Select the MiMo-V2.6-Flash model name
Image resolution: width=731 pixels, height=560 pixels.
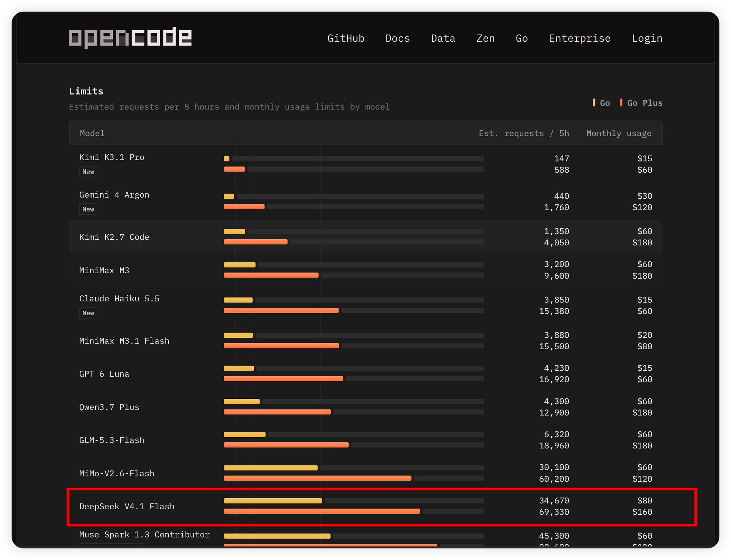117,473
